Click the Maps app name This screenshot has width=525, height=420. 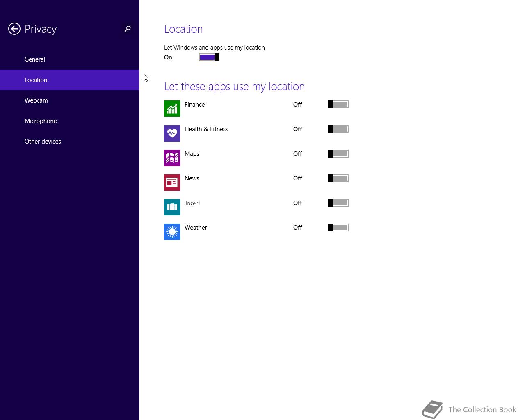click(192, 154)
